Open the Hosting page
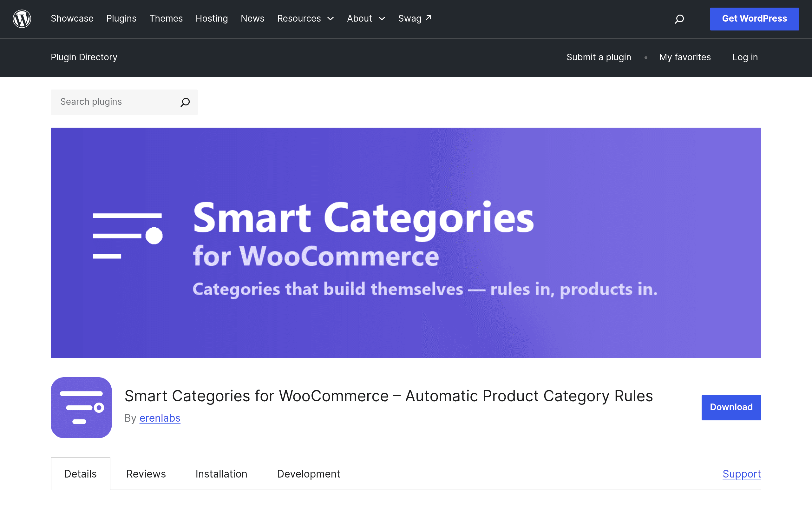 tap(212, 18)
